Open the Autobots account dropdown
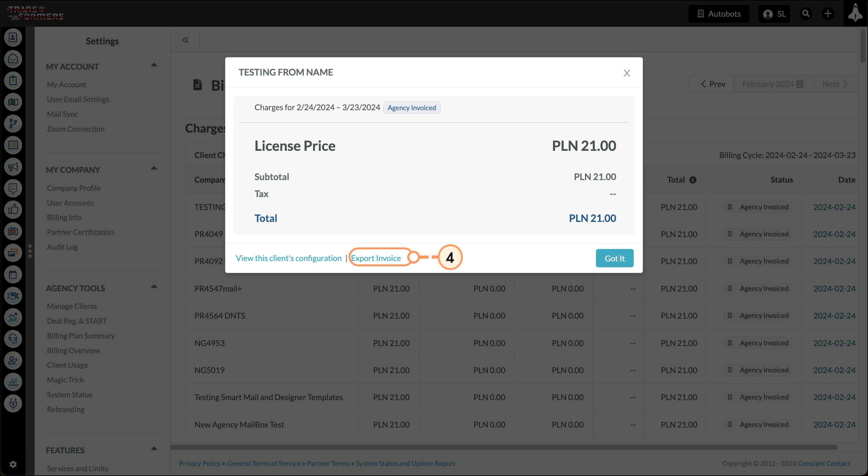The width and height of the screenshot is (868, 476). (x=719, y=14)
